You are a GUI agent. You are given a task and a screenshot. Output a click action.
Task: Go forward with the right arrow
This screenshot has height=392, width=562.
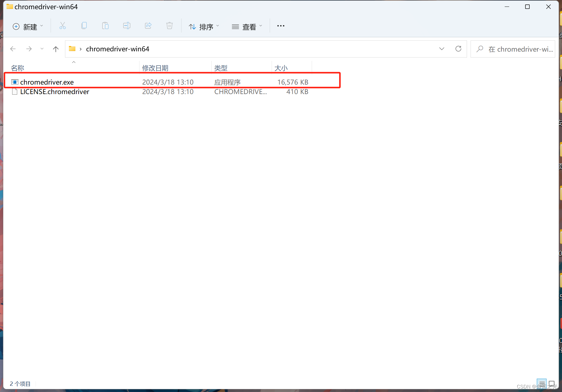click(29, 49)
